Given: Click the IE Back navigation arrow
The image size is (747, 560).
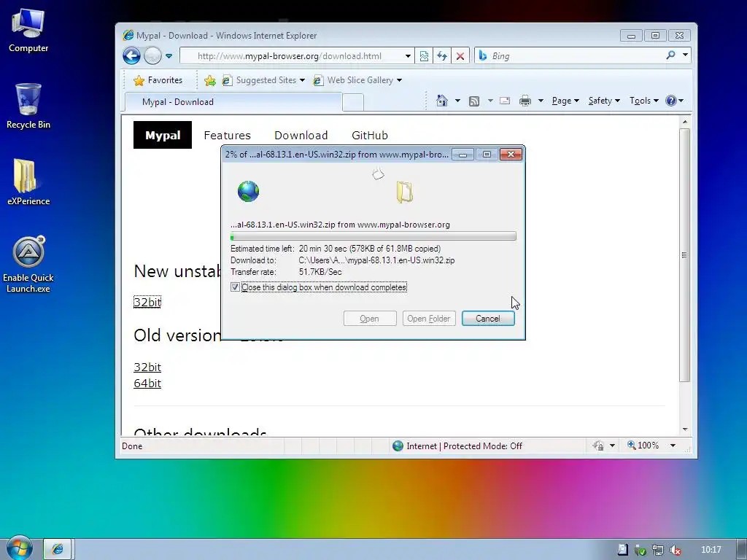Looking at the screenshot, I should click(131, 55).
